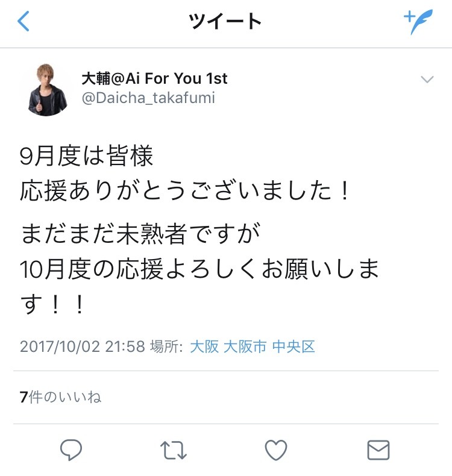Share via the envelope message icon
The height and width of the screenshot is (476, 452).
pos(378,450)
